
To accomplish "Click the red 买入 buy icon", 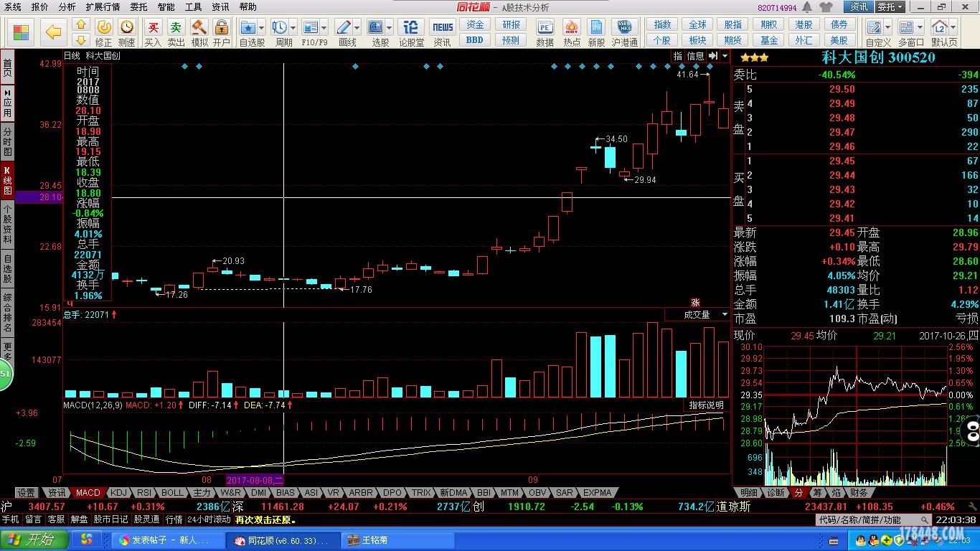I will point(153,27).
